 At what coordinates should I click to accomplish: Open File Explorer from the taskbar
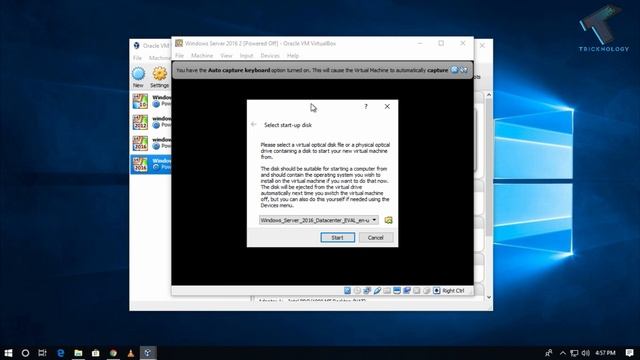pos(78,353)
